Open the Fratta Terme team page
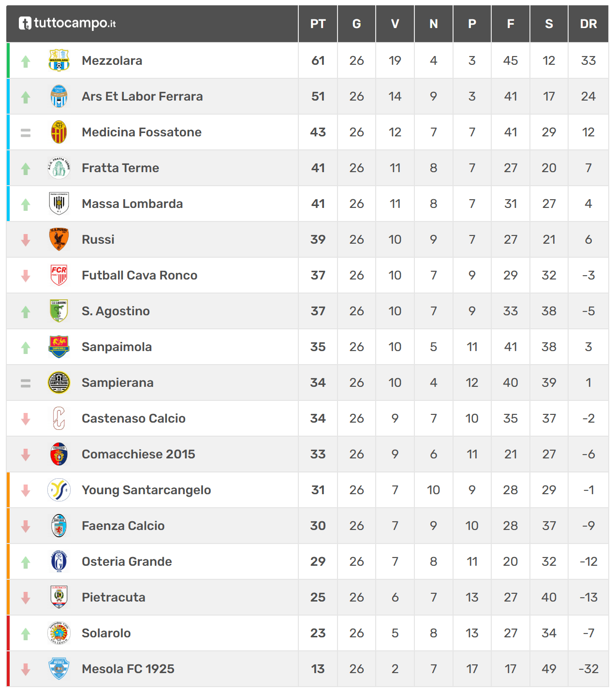 120,168
